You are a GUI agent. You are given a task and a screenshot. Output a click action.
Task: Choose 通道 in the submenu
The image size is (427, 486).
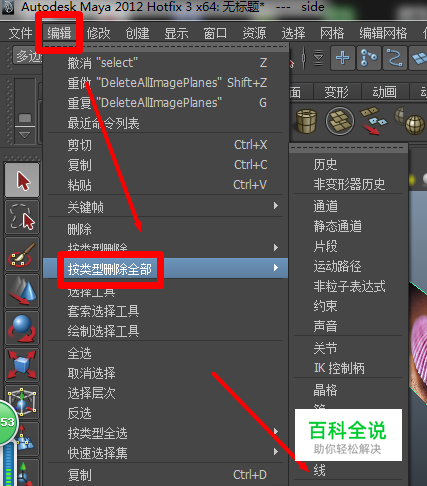(x=349, y=206)
